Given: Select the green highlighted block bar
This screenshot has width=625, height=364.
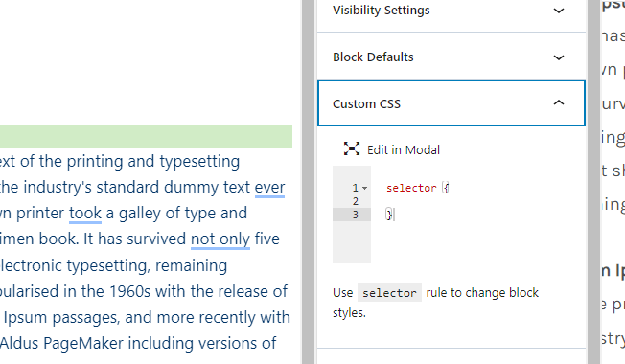Looking at the screenshot, I should [x=146, y=136].
